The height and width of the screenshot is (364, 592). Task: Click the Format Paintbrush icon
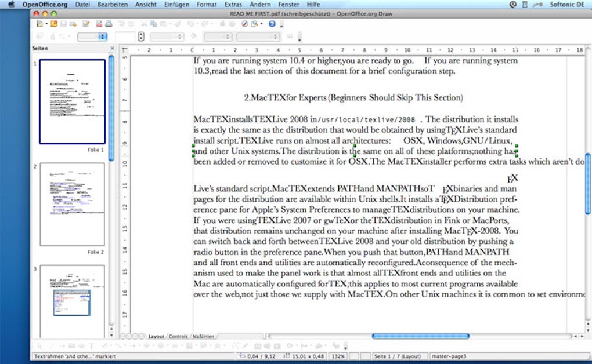(177, 24)
